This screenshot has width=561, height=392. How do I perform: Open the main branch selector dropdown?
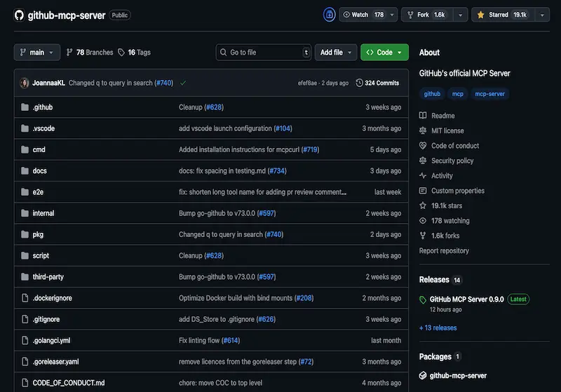tap(37, 52)
